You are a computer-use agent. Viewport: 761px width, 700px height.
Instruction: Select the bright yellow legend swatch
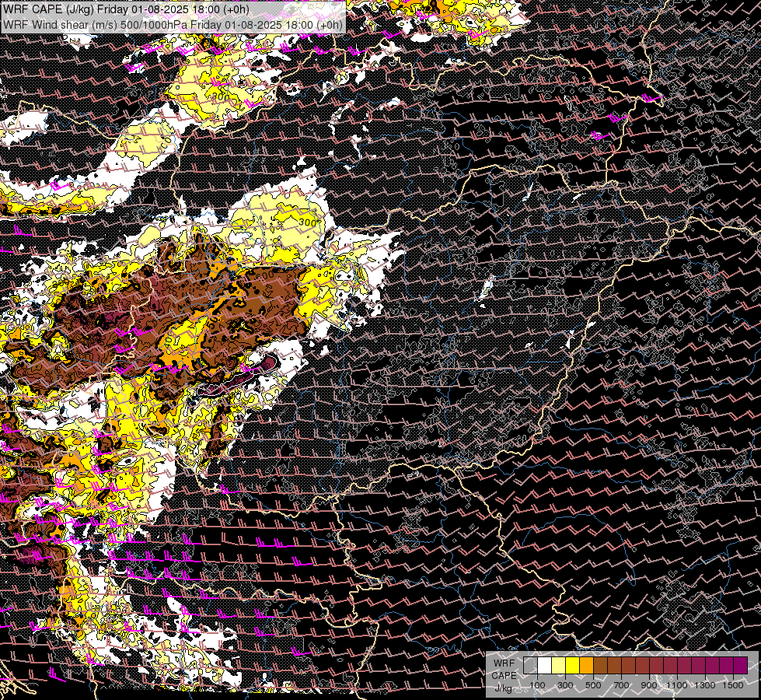tap(573, 665)
